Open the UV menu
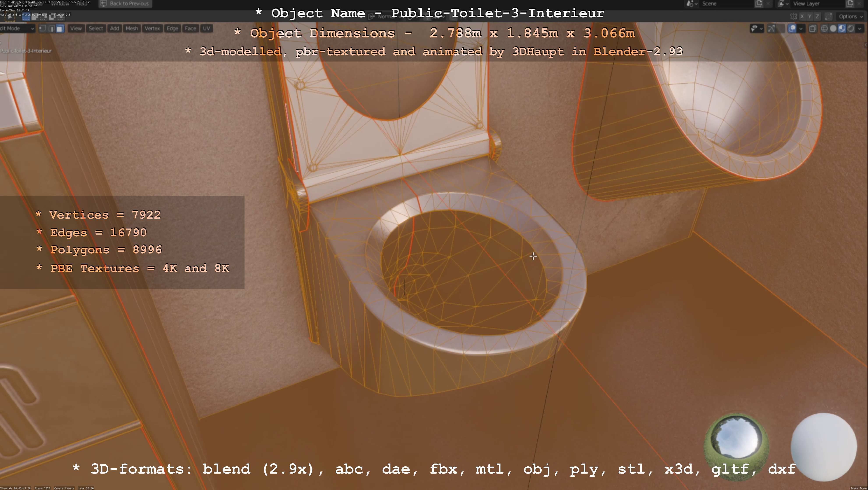Viewport: 868px width, 490px height. [206, 28]
